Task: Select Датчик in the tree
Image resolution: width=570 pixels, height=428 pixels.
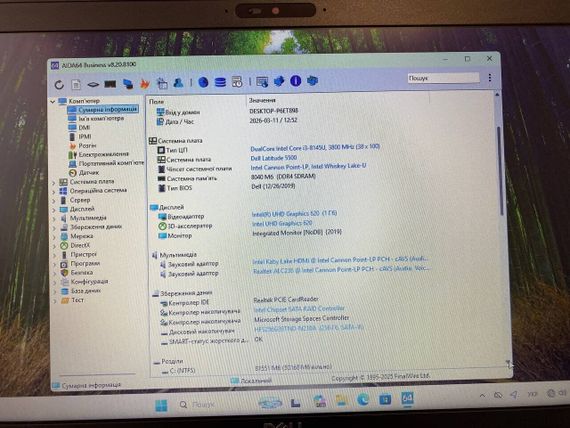Action: pyautogui.click(x=89, y=173)
